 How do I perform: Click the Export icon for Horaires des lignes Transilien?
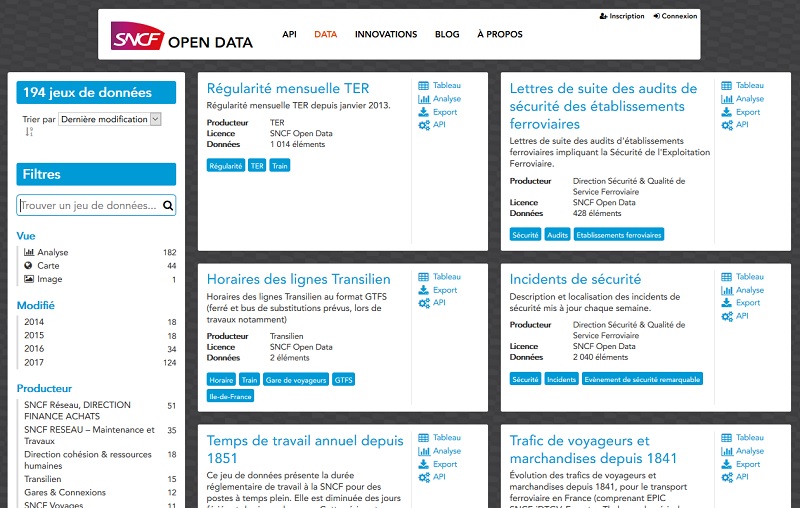(423, 290)
